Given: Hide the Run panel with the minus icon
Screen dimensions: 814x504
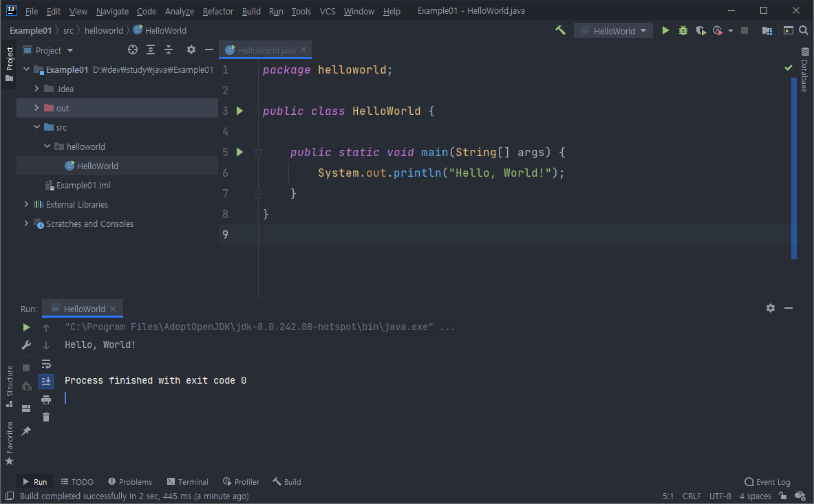Looking at the screenshot, I should (x=789, y=308).
